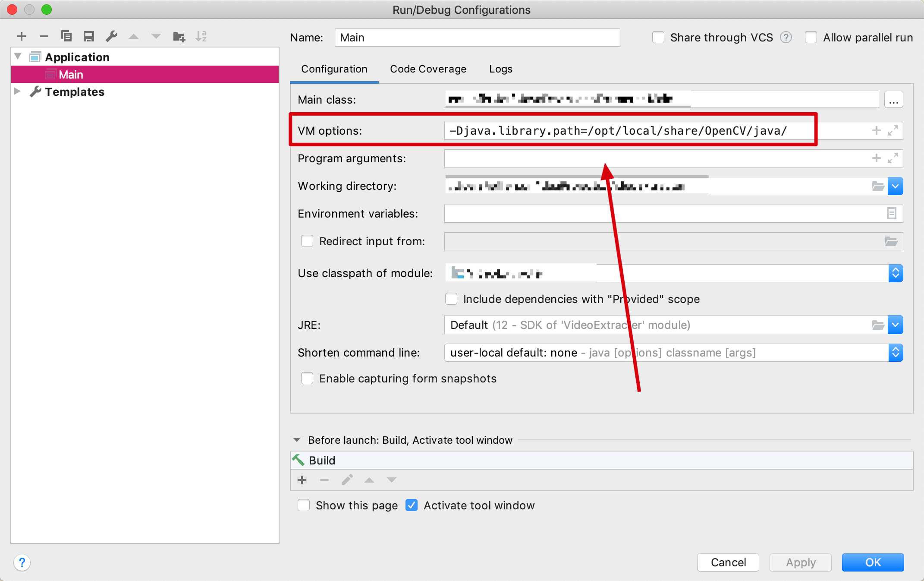The image size is (924, 581).
Task: Collapse the Application tree node
Action: [x=18, y=57]
